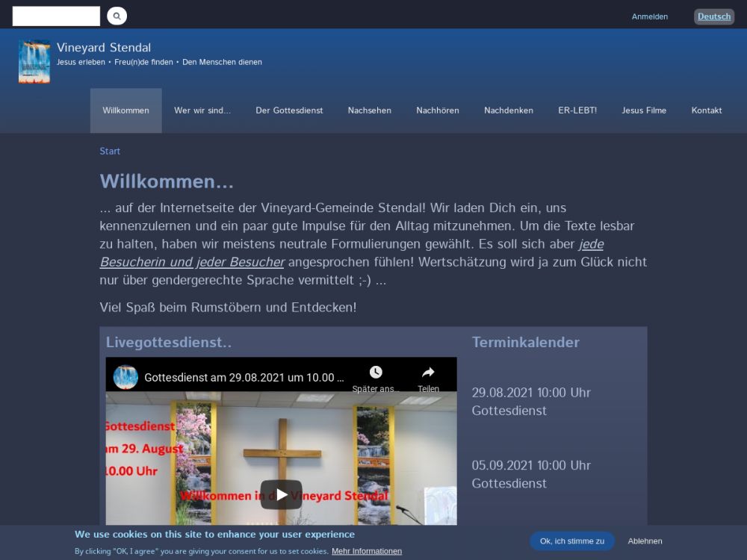This screenshot has width=747, height=560.
Task: Click the YouTube channel avatar icon
Action: pos(125,377)
